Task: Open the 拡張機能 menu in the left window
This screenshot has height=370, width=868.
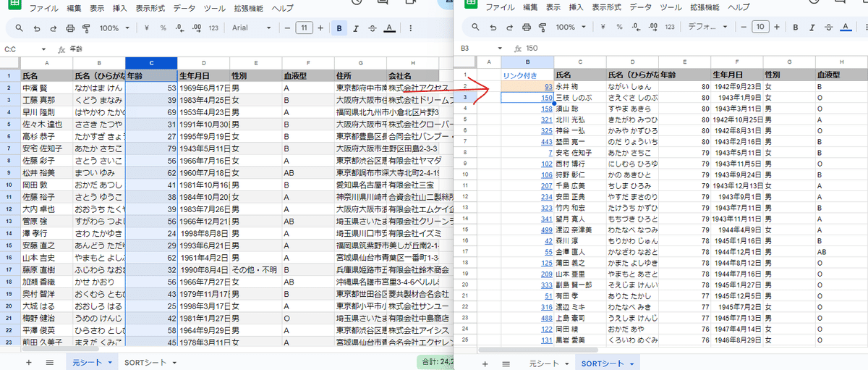Action: coord(248,8)
